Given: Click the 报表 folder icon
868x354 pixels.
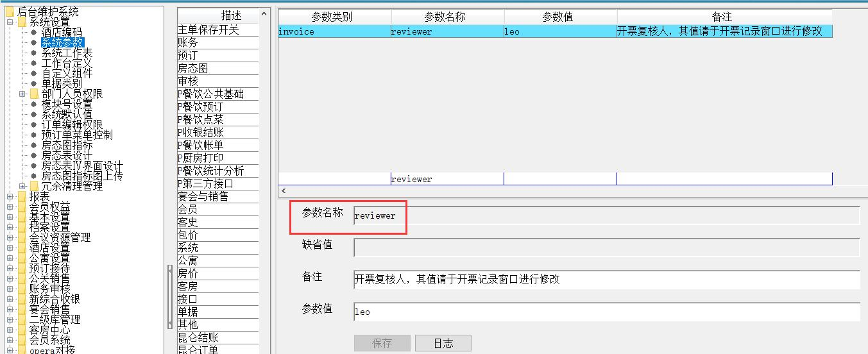Looking at the screenshot, I should pyautogui.click(x=22, y=197).
